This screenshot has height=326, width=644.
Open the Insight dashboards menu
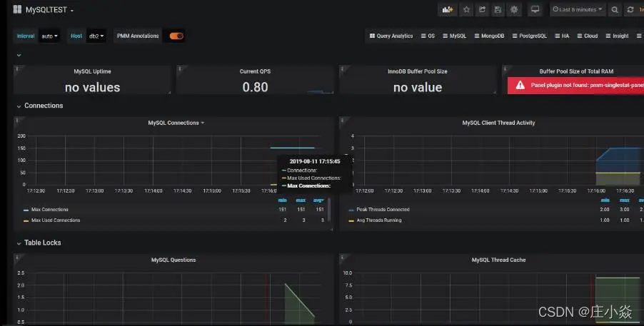click(x=617, y=36)
